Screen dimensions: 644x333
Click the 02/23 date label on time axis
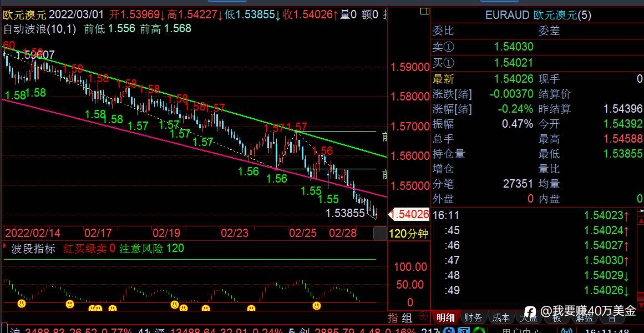235,234
